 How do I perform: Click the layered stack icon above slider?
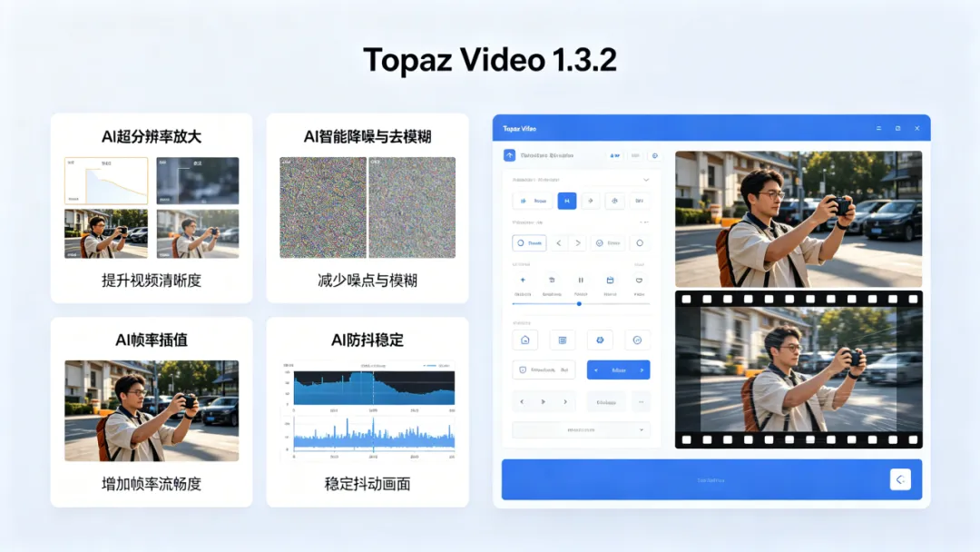click(x=552, y=280)
